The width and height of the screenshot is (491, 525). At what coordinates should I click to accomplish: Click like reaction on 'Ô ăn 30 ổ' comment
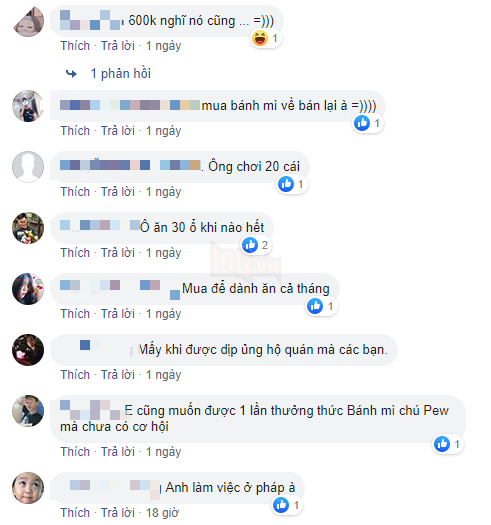click(x=250, y=245)
